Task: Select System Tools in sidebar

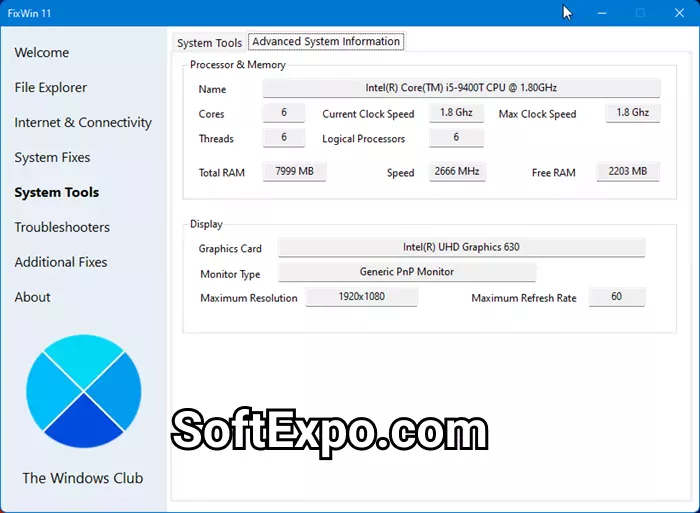Action: point(57,192)
